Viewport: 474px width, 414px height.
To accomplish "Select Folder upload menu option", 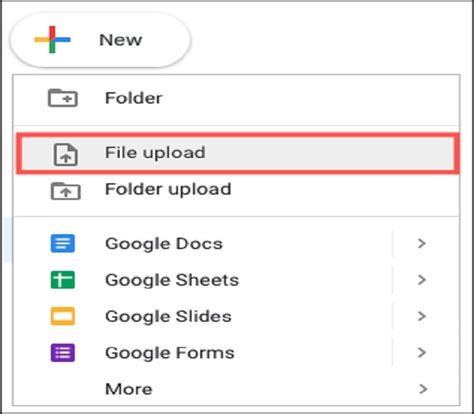I will [x=236, y=189].
